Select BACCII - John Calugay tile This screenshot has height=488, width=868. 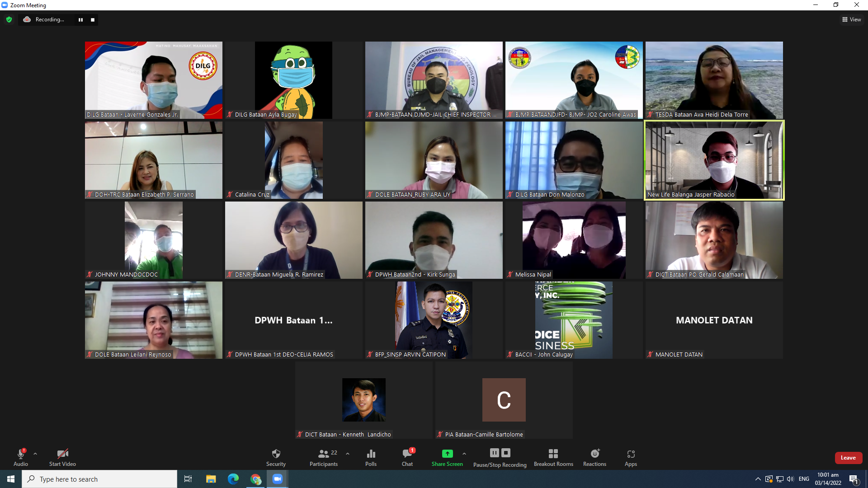click(574, 320)
